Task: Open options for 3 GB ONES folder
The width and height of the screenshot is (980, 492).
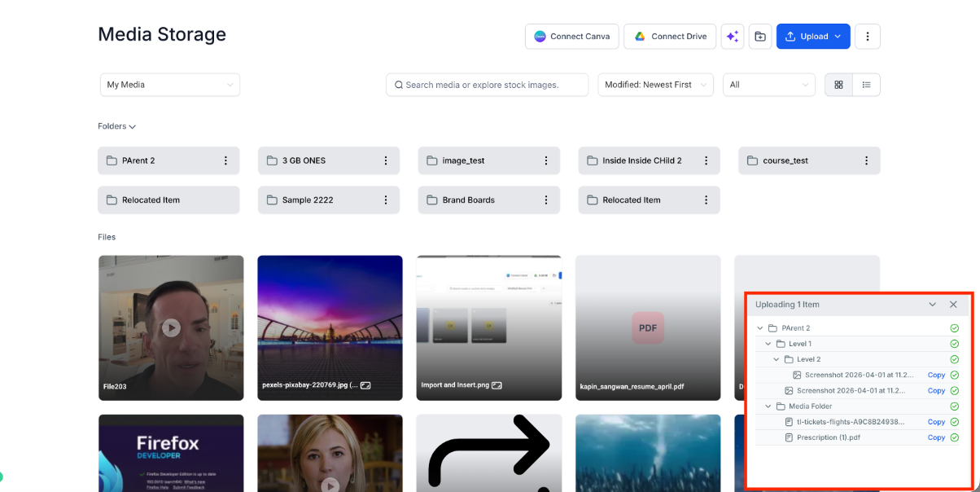Action: (386, 160)
